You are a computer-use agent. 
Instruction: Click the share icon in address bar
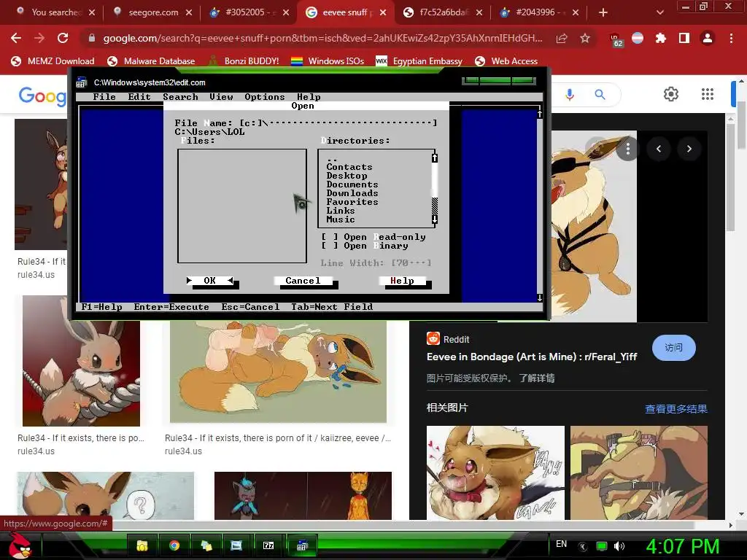[x=562, y=38]
